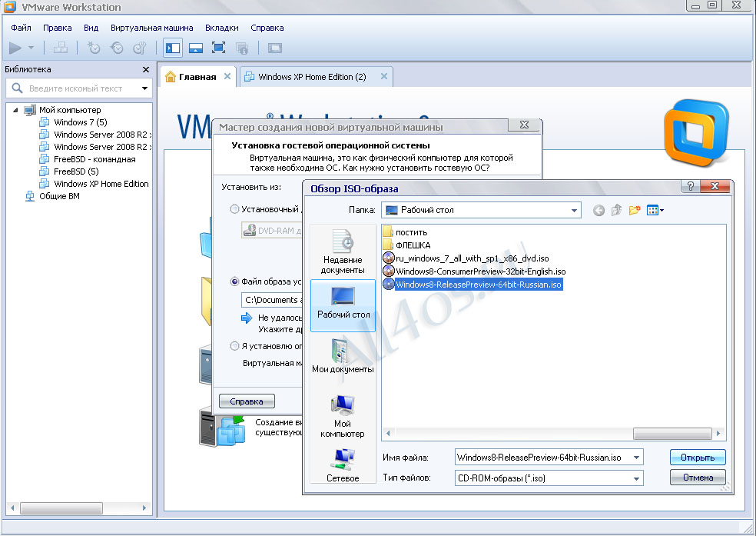The height and width of the screenshot is (536, 756).
Task: Click the Отмена button
Action: pyautogui.click(x=698, y=478)
